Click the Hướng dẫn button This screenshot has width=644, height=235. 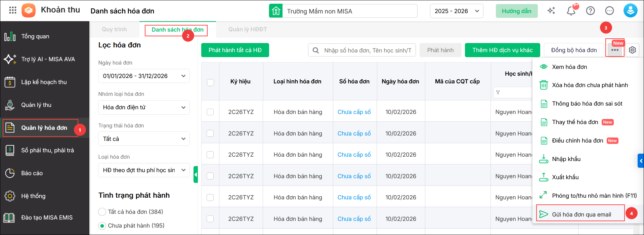517,11
